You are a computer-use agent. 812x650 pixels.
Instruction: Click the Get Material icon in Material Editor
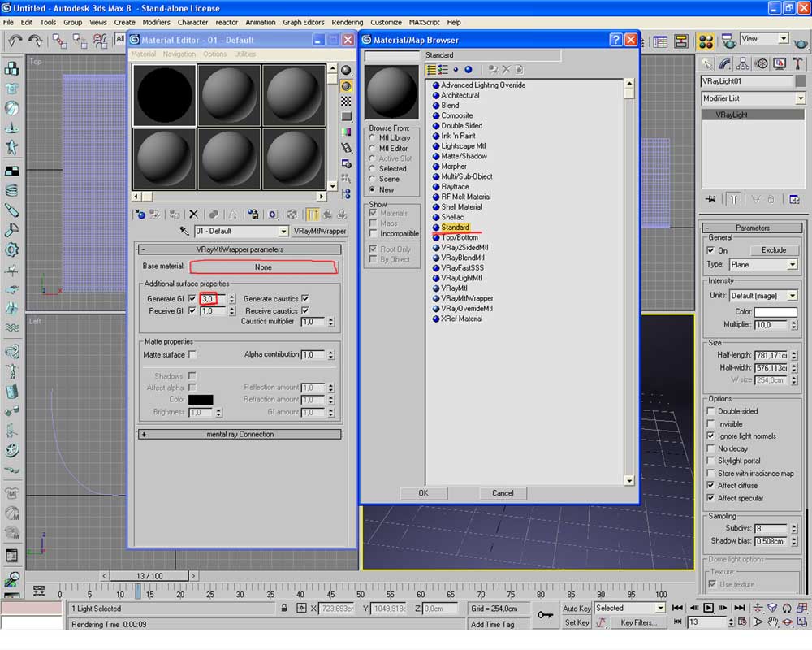140,214
